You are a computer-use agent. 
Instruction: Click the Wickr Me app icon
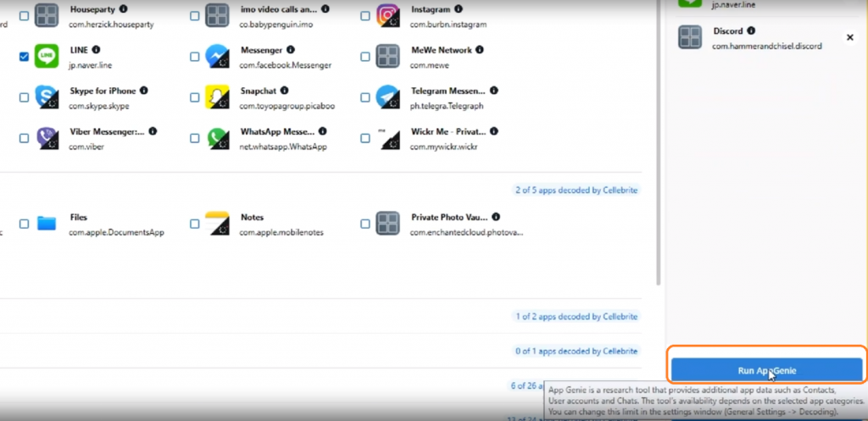[387, 138]
